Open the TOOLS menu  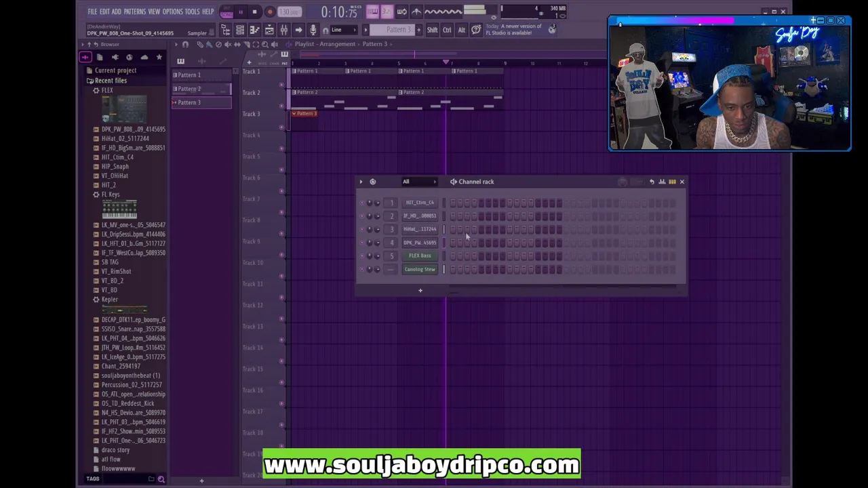(193, 12)
